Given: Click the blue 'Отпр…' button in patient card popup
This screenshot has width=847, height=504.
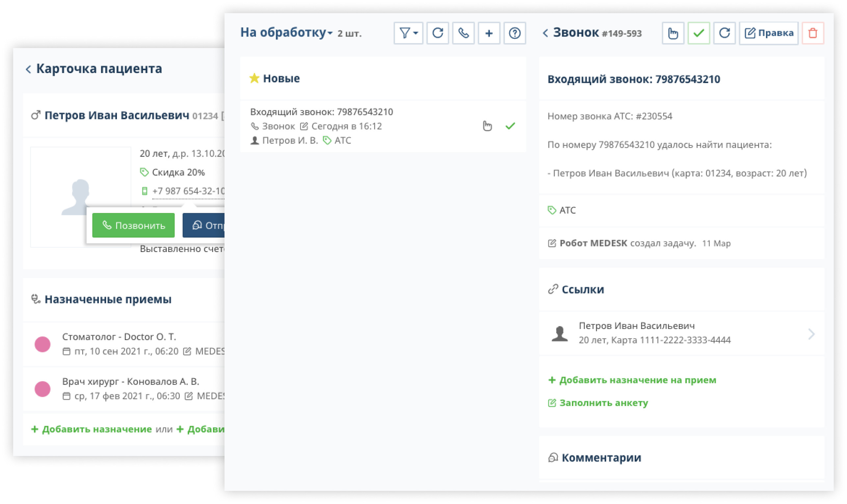Looking at the screenshot, I should (203, 225).
